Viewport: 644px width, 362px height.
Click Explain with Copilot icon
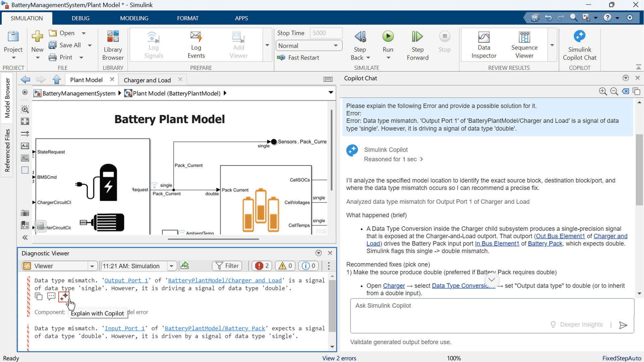point(64,296)
